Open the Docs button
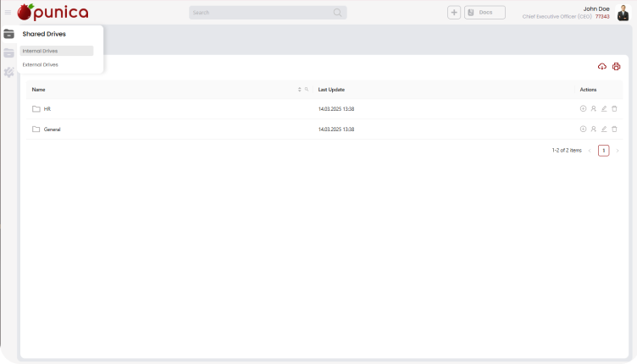637x364 pixels. (x=485, y=13)
